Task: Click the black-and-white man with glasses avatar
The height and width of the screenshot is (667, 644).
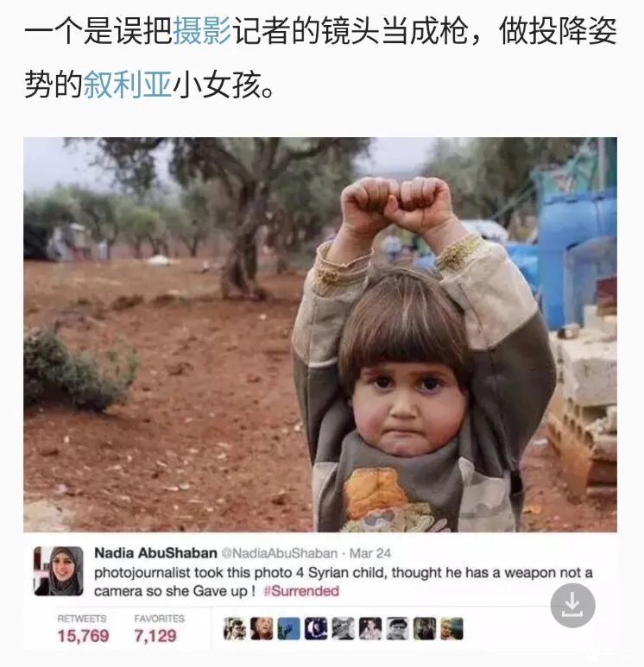Action: coord(398,629)
